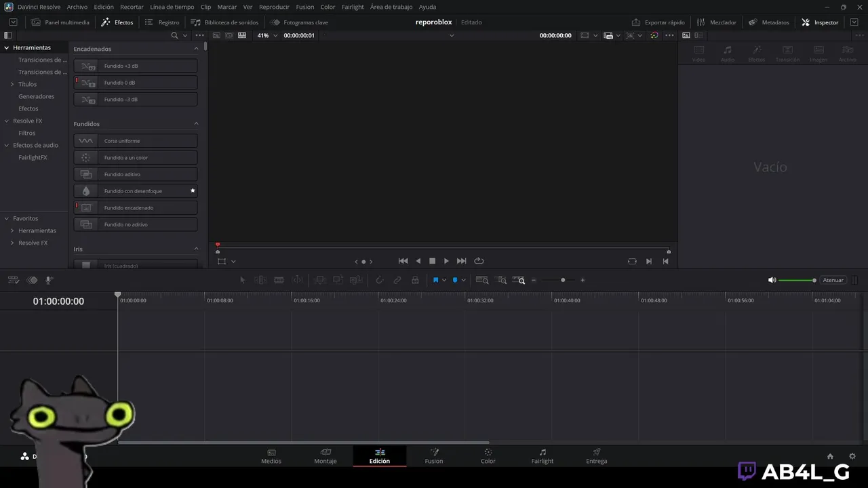Select the blade edit tool
Screen dimensions: 868x488
[x=279, y=280]
